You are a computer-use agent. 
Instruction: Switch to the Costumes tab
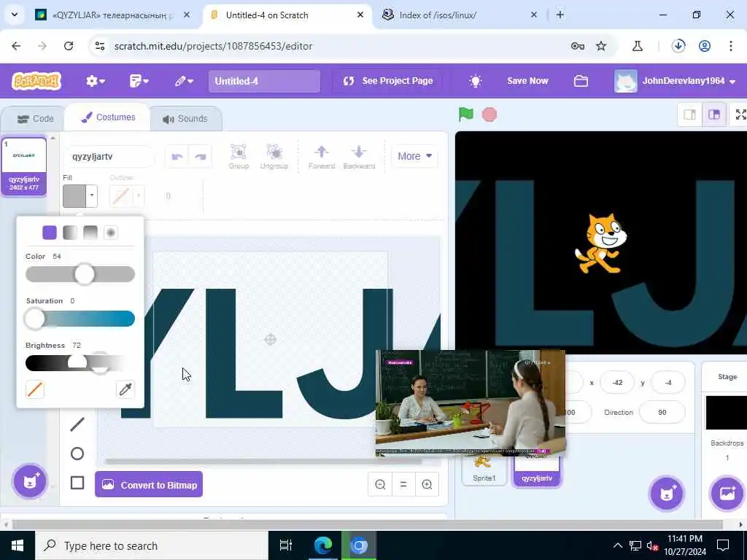108,117
